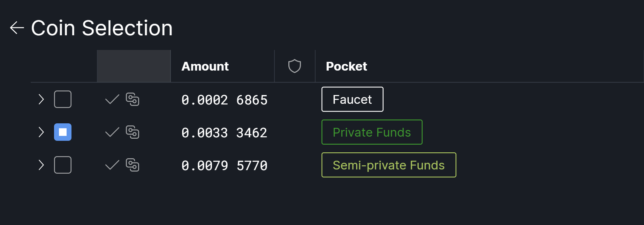Open the Faucet pocket label
Viewport: 644px width, 225px height.
click(x=352, y=99)
